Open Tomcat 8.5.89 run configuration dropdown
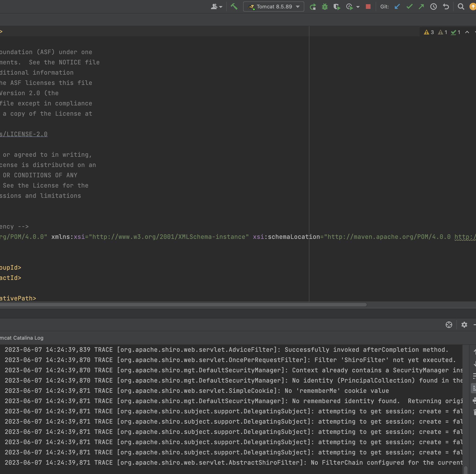The width and height of the screenshot is (476, 474). 273,7
